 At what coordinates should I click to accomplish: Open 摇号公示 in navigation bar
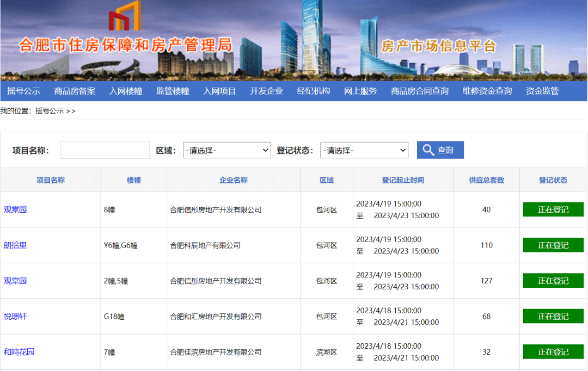(23, 91)
